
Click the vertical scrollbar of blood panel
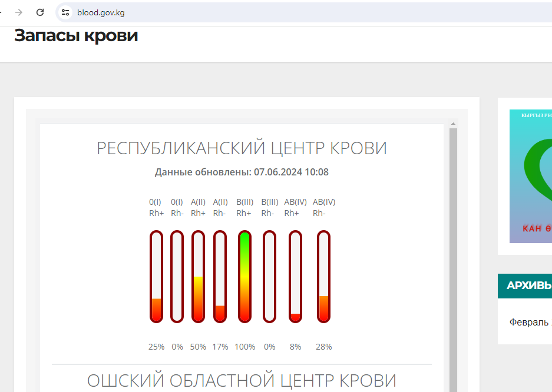coord(453,259)
